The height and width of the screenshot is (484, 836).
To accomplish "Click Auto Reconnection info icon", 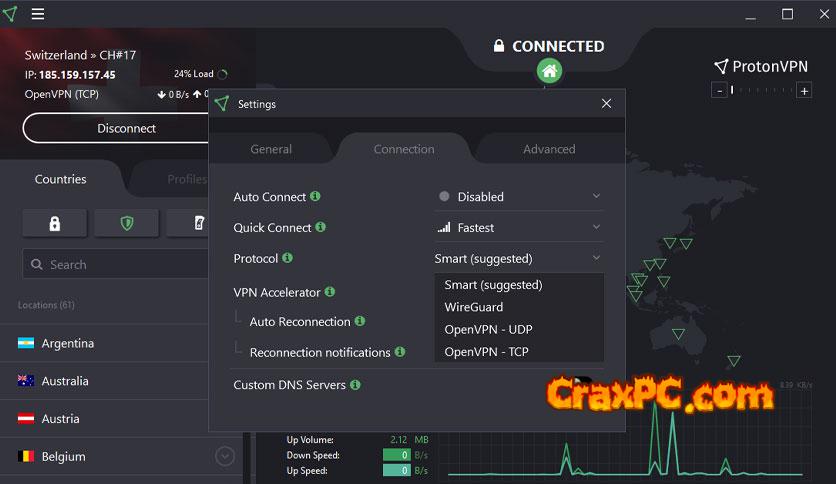I will tap(360, 321).
